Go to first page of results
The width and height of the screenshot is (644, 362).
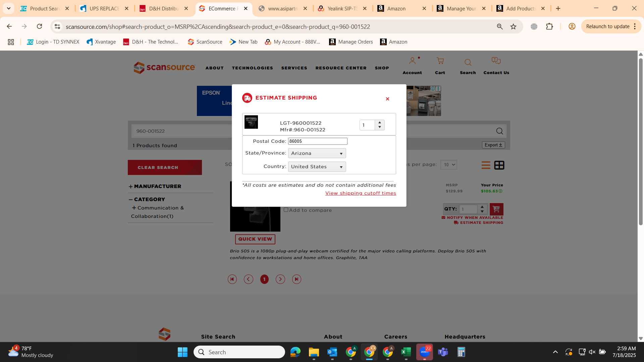coord(232,279)
